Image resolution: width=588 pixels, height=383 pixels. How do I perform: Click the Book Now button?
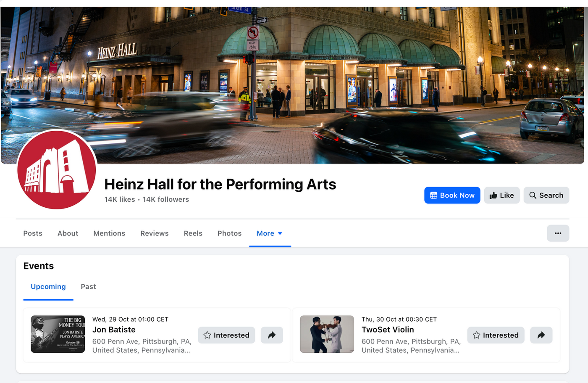pos(452,195)
